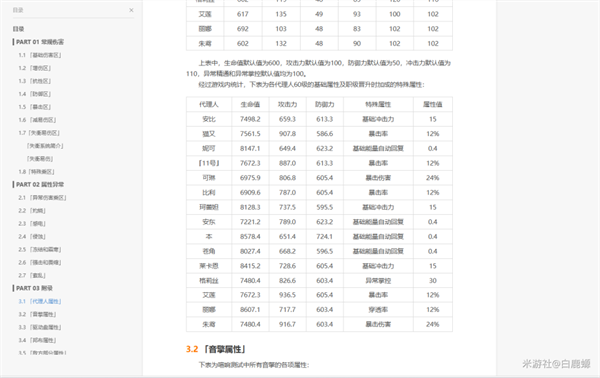Viewport: 600px width, 378px height.
Task: Select the 猫又 name cell
Action: pyautogui.click(x=209, y=134)
